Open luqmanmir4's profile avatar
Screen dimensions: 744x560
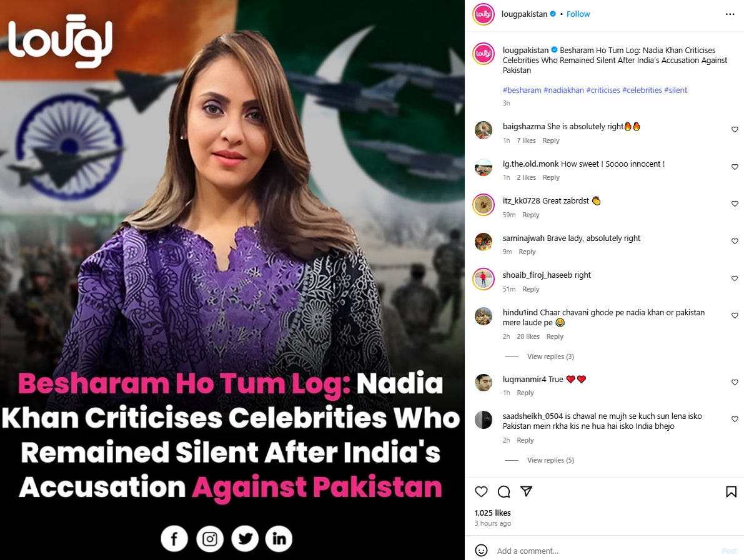click(x=484, y=382)
